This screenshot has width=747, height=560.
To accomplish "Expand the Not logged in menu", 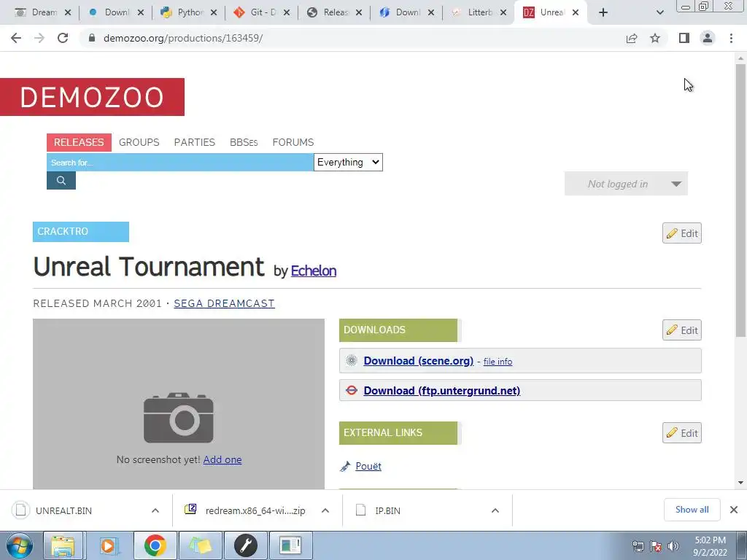I will point(626,184).
